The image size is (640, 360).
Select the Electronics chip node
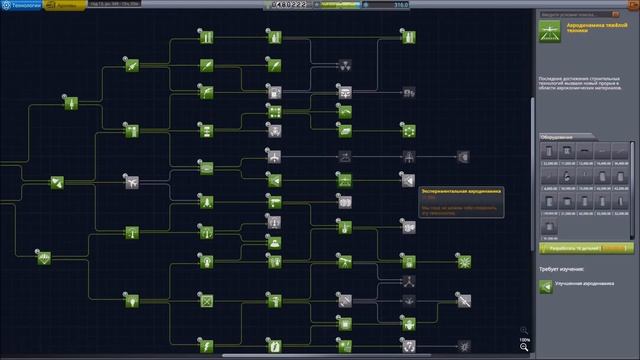pos(345,324)
